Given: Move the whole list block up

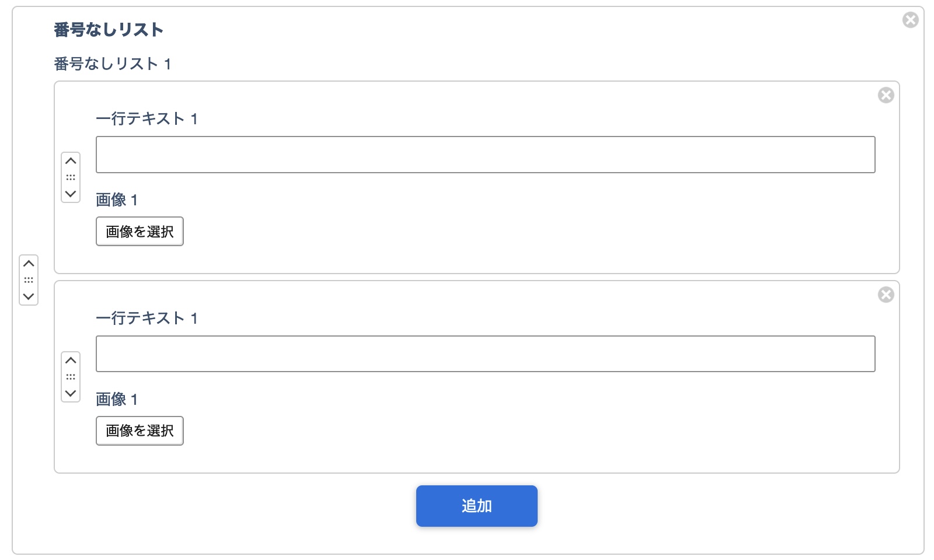Looking at the screenshot, I should pyautogui.click(x=29, y=264).
